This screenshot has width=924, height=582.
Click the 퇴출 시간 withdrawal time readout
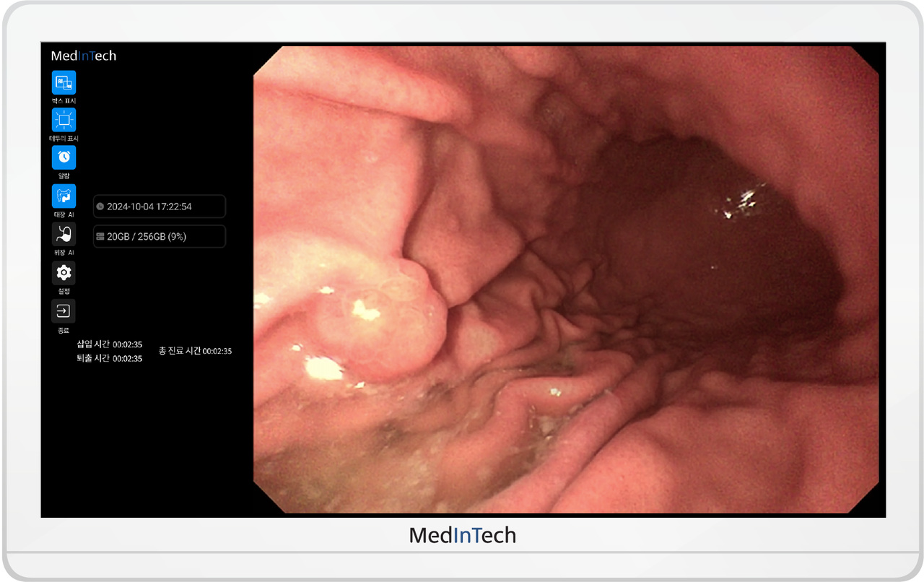pos(110,358)
